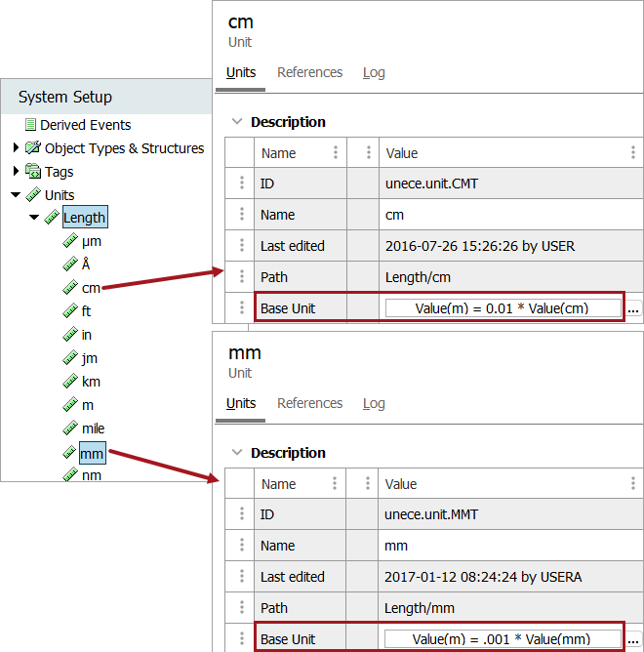Click the ruler icon beside cm

pos(70,287)
